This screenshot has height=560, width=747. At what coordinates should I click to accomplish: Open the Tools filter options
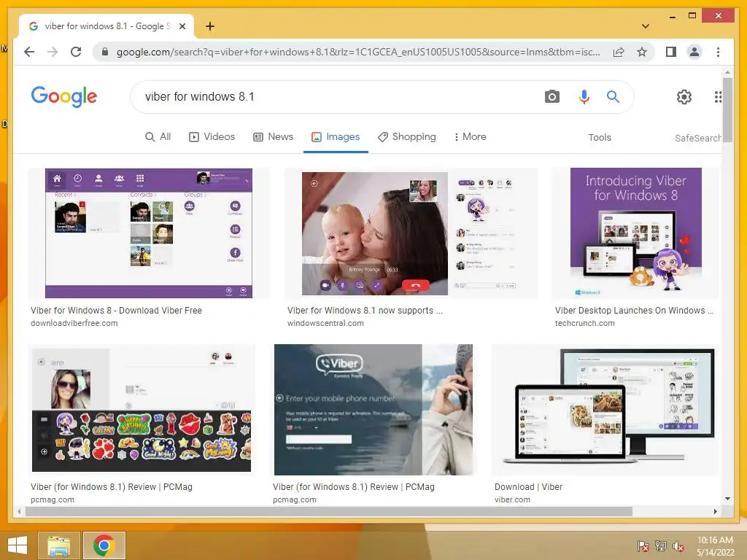(600, 138)
